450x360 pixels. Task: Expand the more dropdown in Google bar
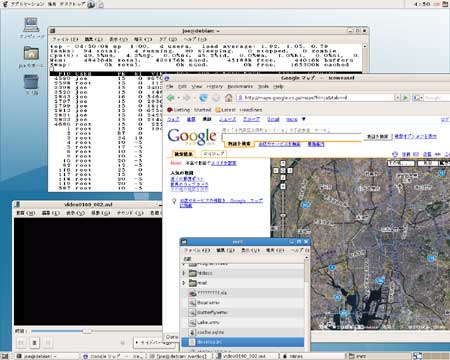295,119
